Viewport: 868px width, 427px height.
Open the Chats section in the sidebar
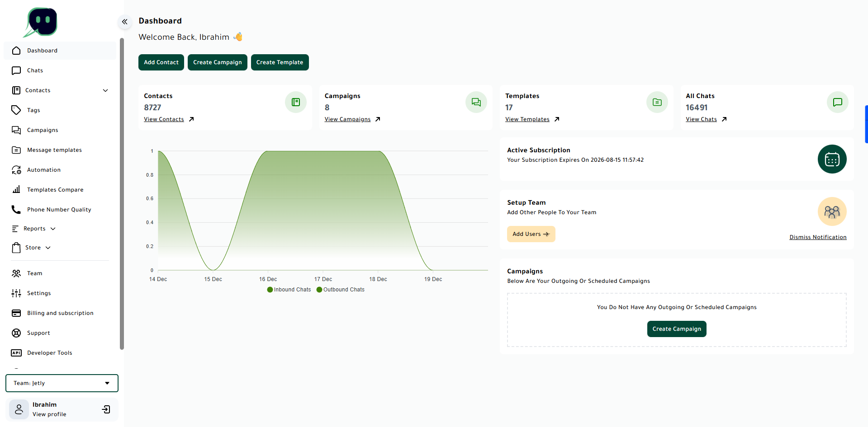[x=34, y=70]
